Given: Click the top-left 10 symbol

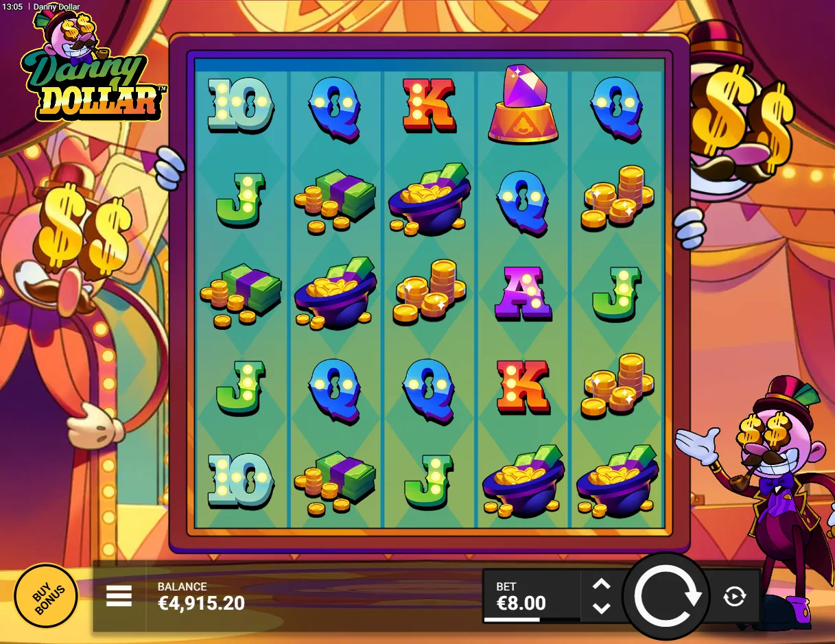Looking at the screenshot, I should point(240,104).
